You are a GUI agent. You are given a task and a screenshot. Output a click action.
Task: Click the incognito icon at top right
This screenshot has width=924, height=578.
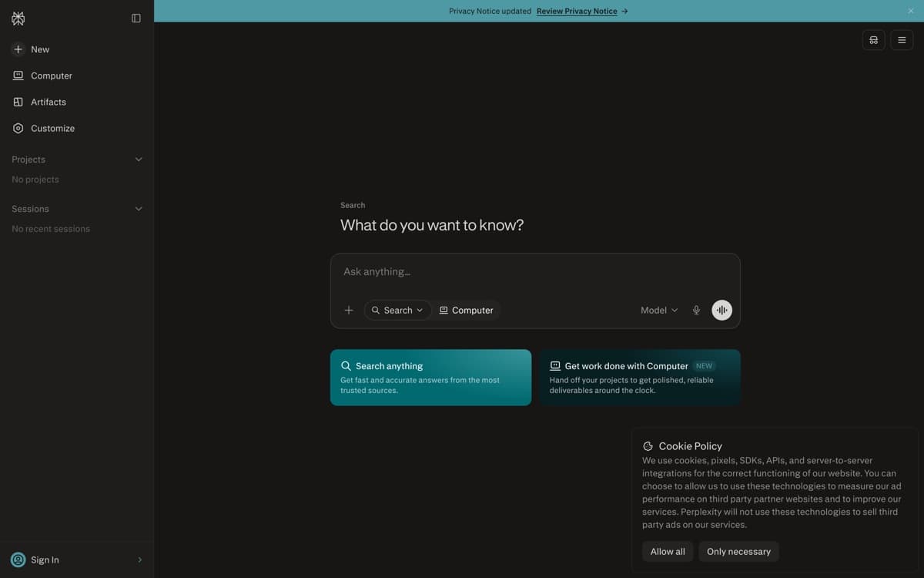pos(874,40)
